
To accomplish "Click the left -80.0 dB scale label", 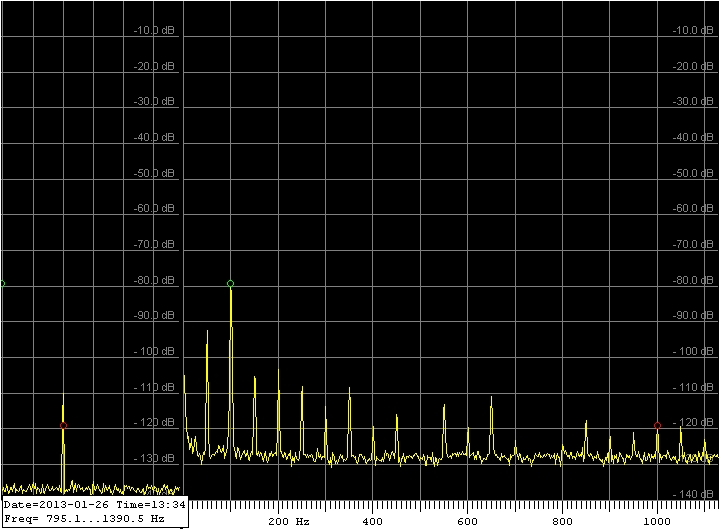I will (154, 280).
